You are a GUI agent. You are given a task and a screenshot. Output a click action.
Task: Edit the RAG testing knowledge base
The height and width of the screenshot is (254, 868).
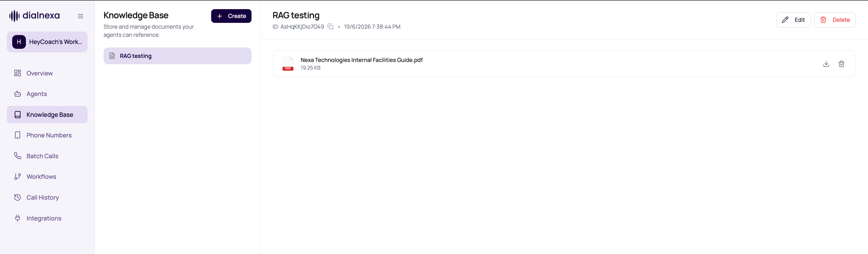click(x=793, y=20)
